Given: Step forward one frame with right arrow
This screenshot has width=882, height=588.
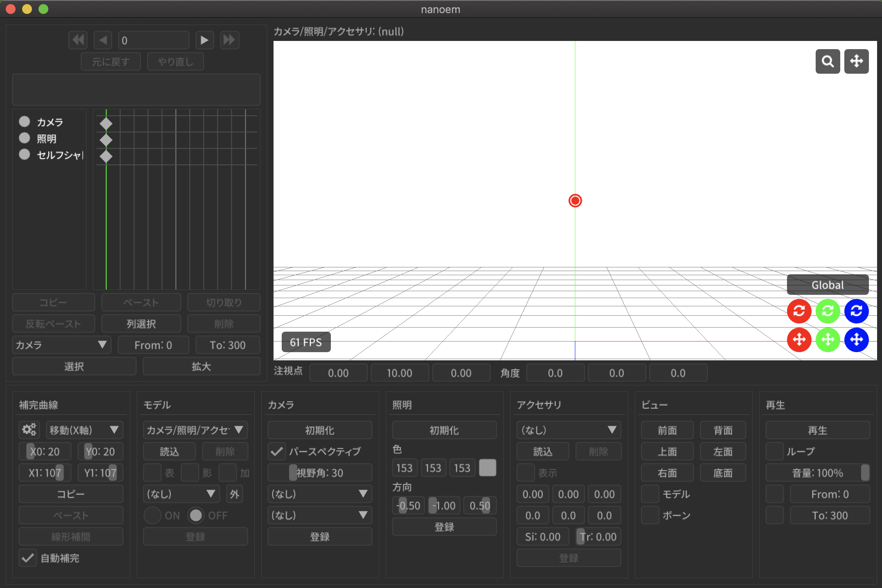Looking at the screenshot, I should 204,40.
